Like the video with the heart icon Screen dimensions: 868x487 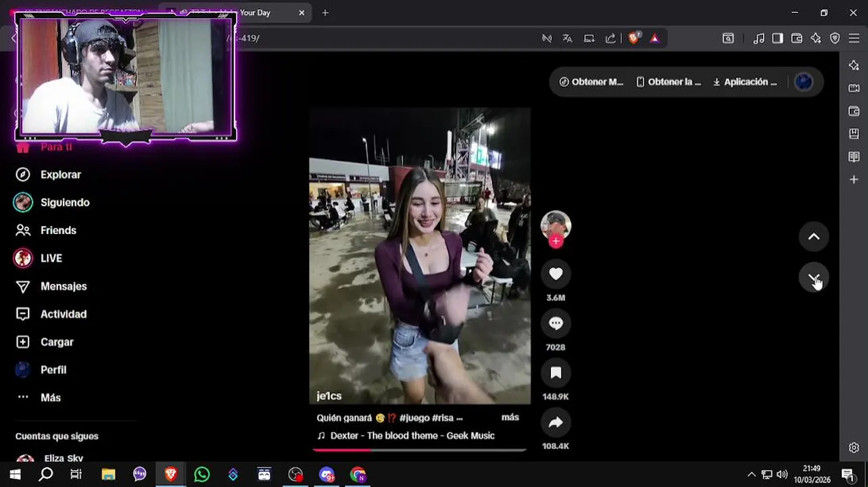coord(556,274)
